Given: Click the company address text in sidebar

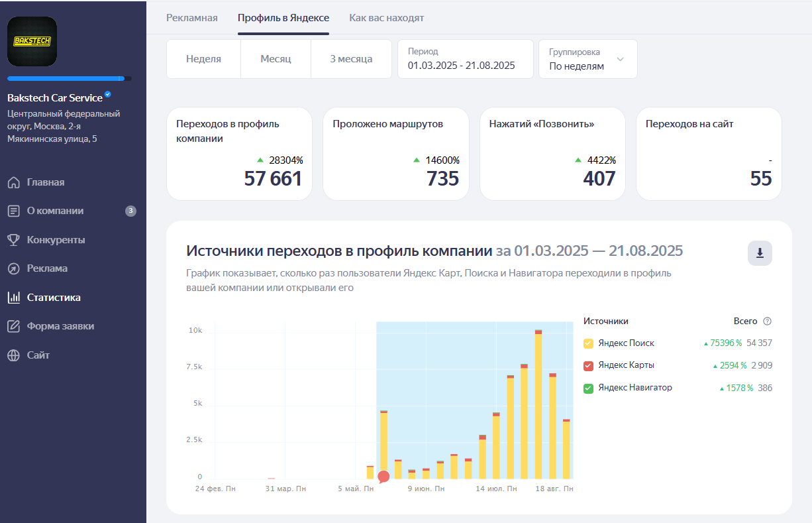Looking at the screenshot, I should pyautogui.click(x=64, y=127).
